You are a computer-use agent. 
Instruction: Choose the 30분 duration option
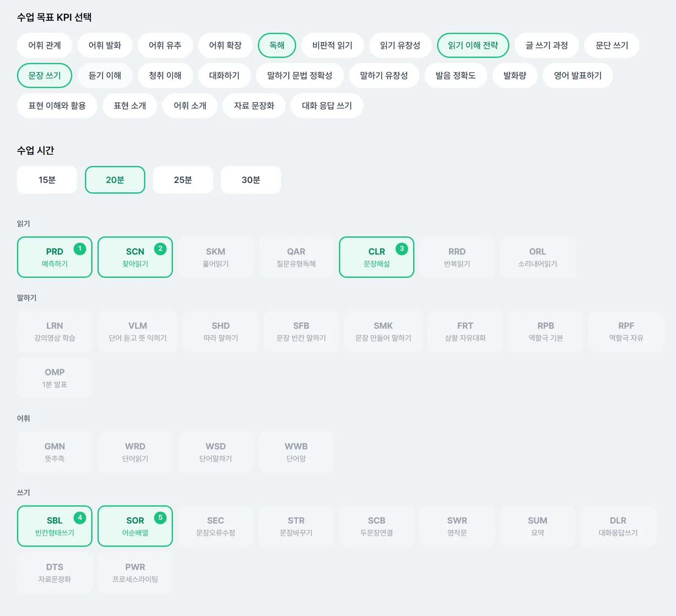point(251,180)
